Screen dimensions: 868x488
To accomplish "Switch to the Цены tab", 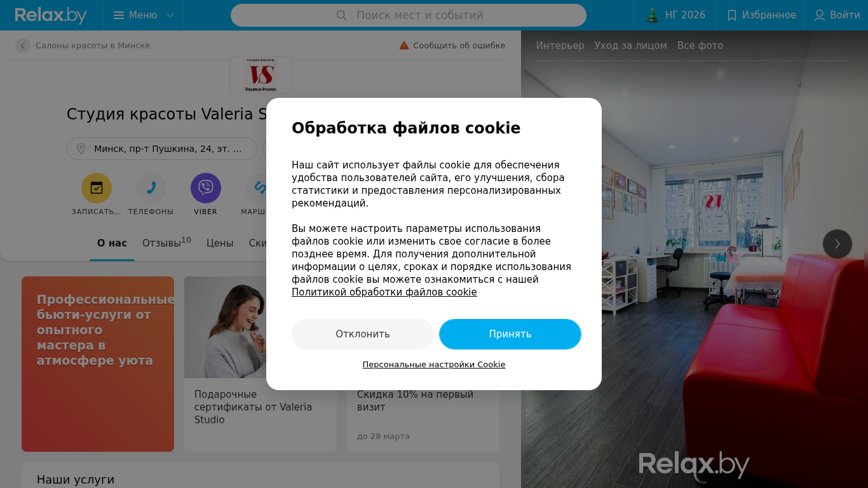I will (220, 243).
